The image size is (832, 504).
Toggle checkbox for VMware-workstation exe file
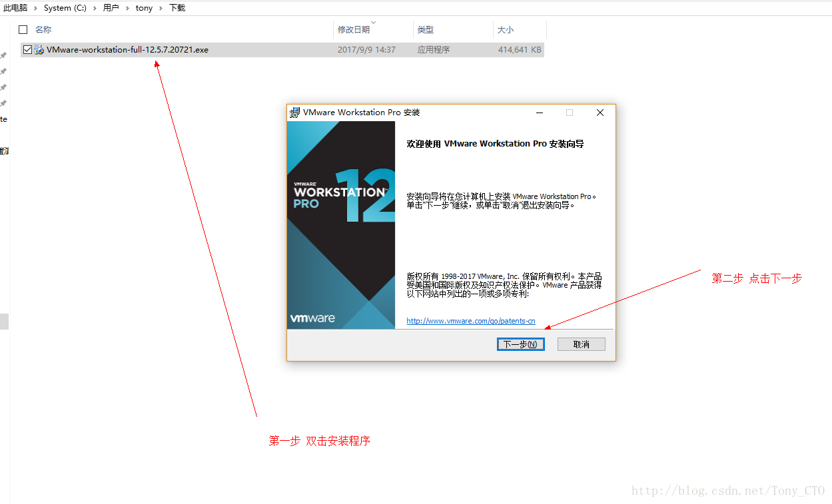27,49
